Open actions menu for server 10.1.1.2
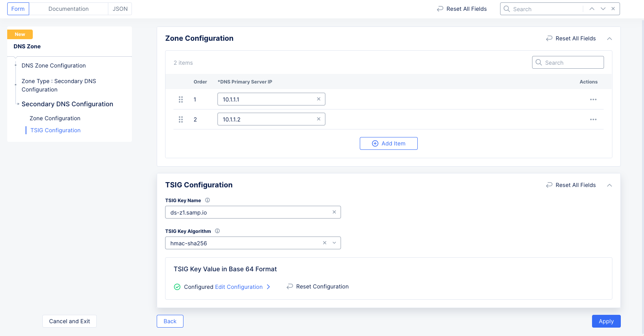Image resolution: width=644 pixels, height=336 pixels. [x=593, y=119]
